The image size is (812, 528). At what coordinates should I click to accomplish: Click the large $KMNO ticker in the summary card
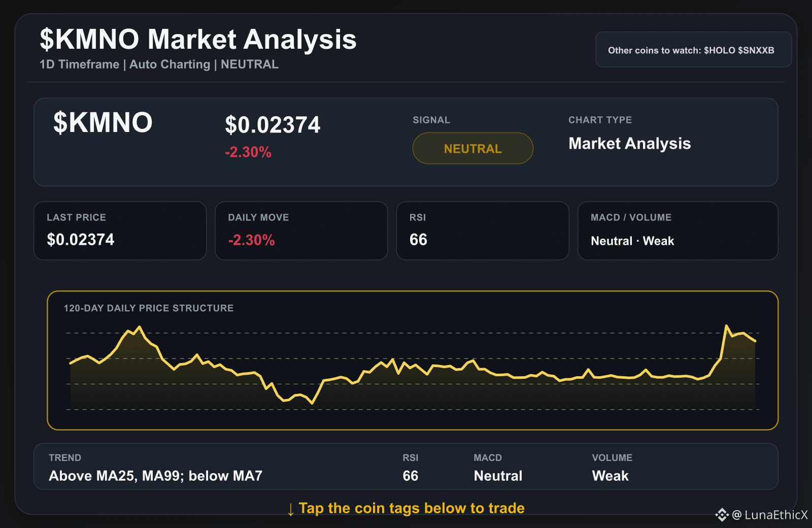[x=103, y=122]
